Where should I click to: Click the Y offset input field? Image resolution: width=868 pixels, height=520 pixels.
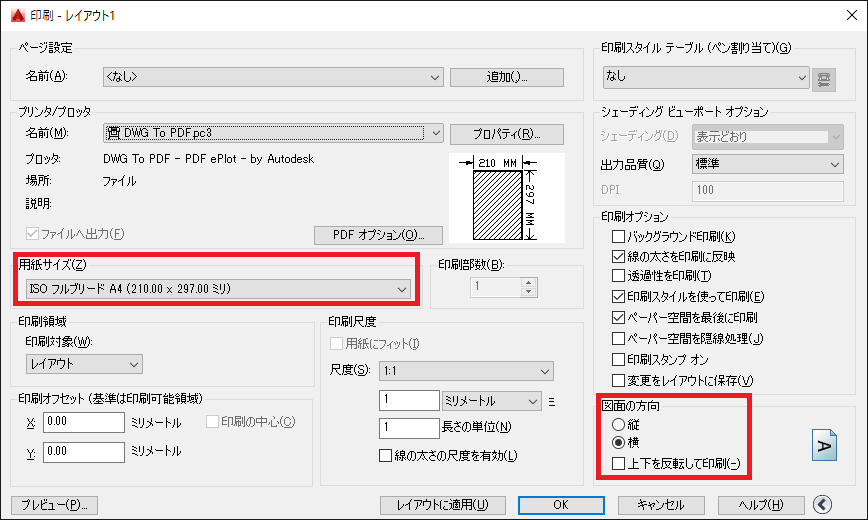[x=84, y=452]
